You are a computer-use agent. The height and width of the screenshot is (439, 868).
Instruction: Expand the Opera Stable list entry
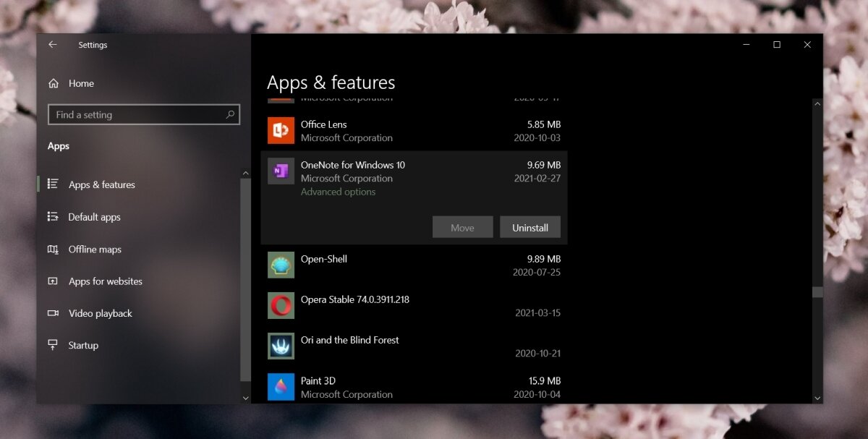pos(414,306)
